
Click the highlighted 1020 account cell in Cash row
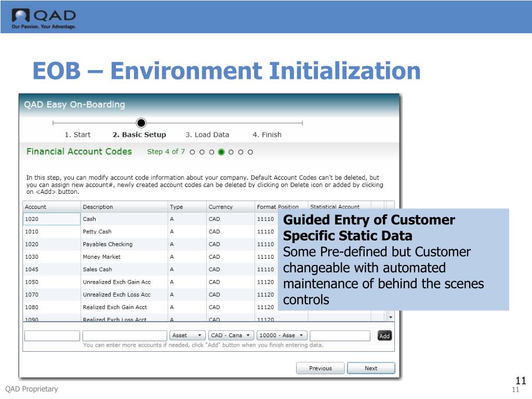click(x=51, y=219)
